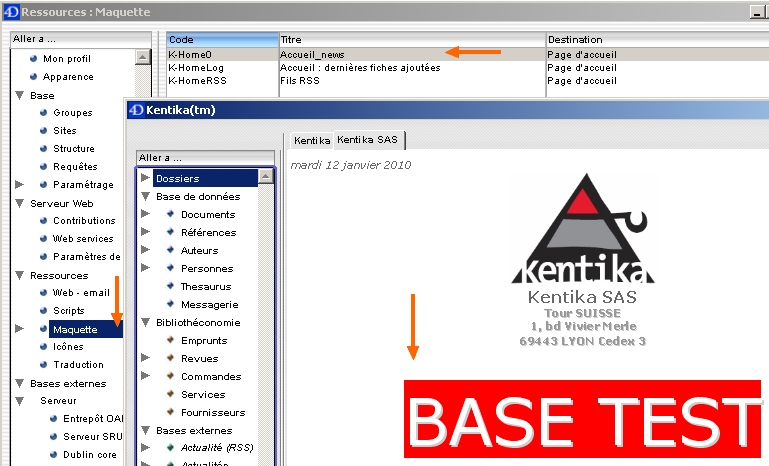Collapse the Base section in Ressources tree

[x=20, y=95]
